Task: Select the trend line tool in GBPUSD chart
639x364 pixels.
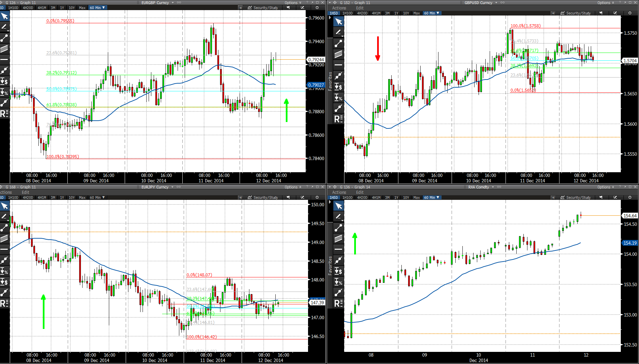Action: pos(338,43)
